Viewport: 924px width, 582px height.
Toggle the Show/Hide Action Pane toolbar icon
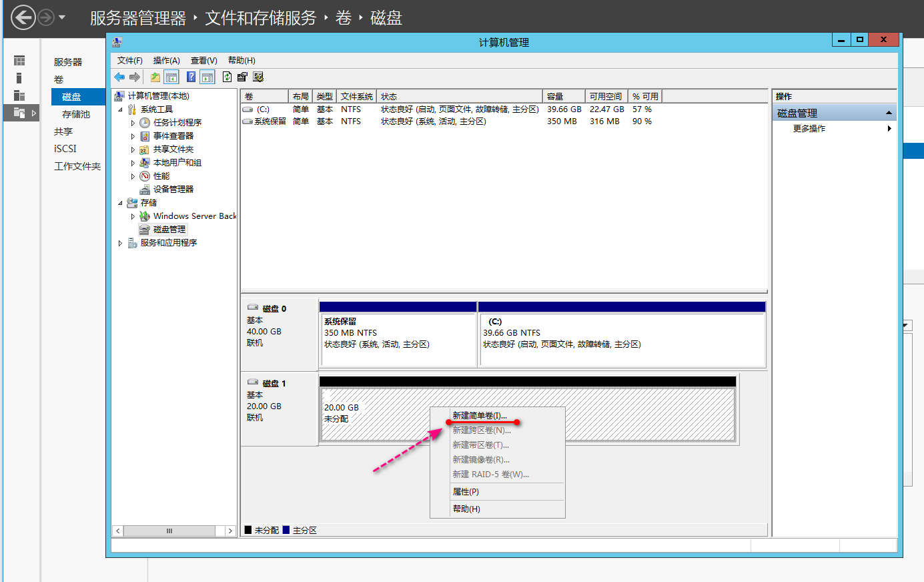click(x=207, y=77)
